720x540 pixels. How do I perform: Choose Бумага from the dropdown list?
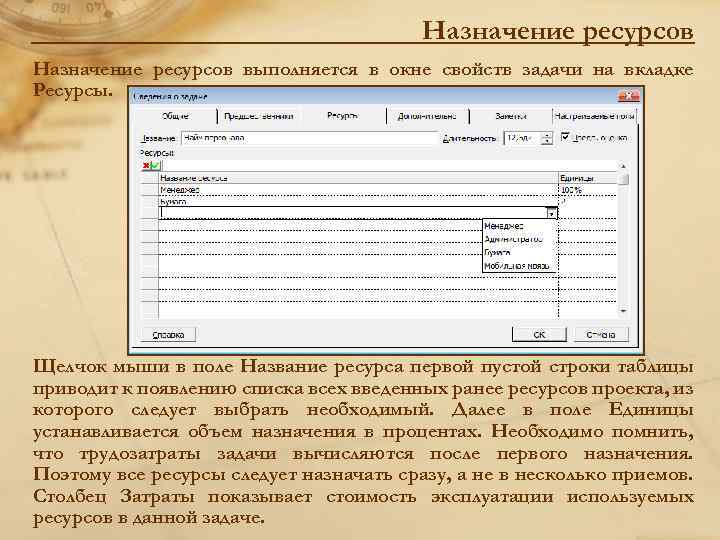(x=519, y=253)
